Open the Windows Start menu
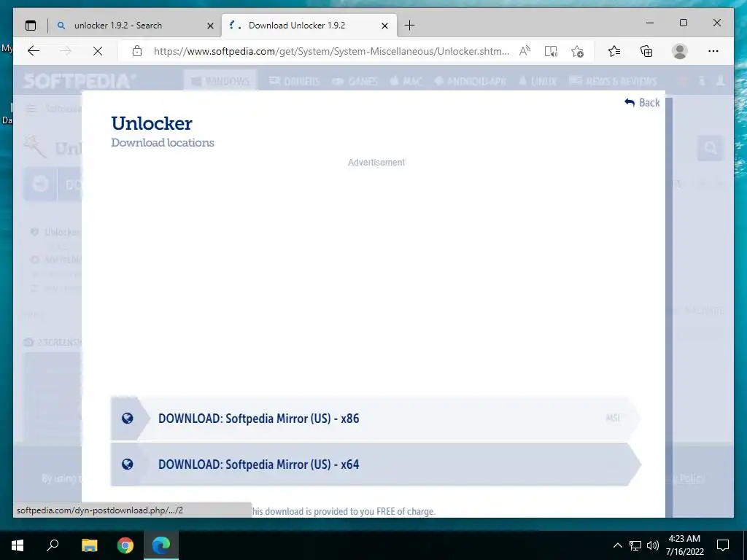Viewport: 747px width, 560px height. 18,545
